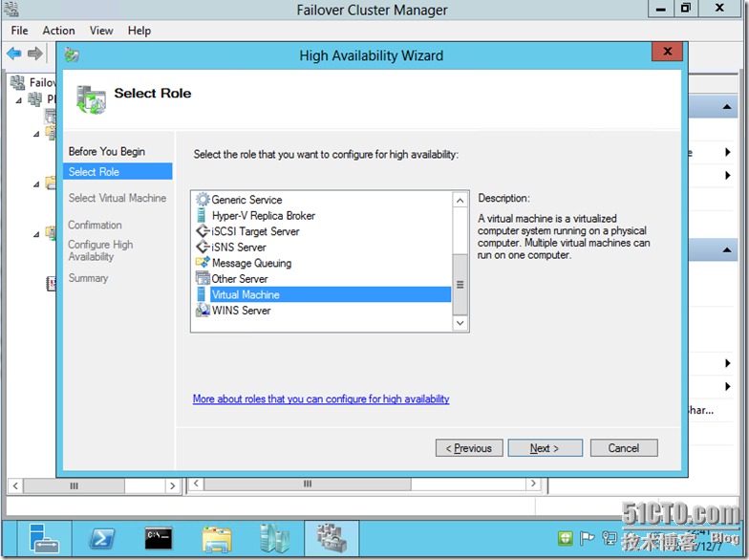Click the Select Role header icon
749x560 pixels.
tap(91, 99)
